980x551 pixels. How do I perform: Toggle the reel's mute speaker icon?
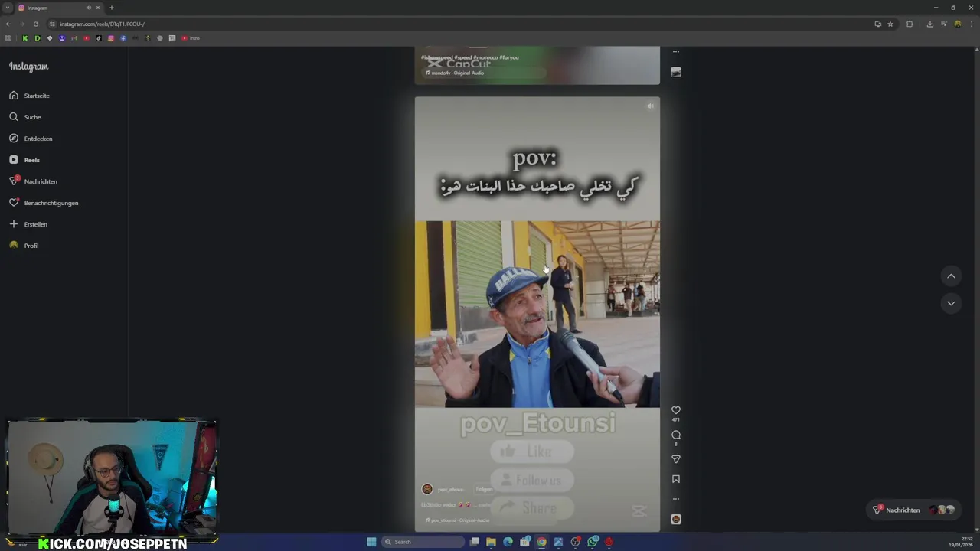tap(650, 106)
